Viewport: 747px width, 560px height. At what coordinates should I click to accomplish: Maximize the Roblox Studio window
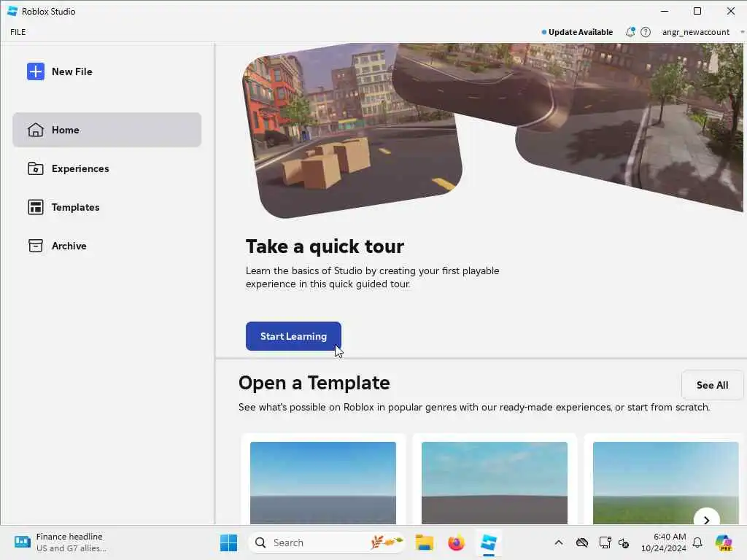697,11
